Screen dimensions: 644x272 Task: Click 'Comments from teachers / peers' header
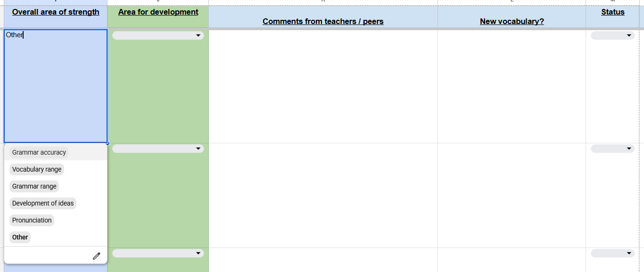(x=323, y=21)
